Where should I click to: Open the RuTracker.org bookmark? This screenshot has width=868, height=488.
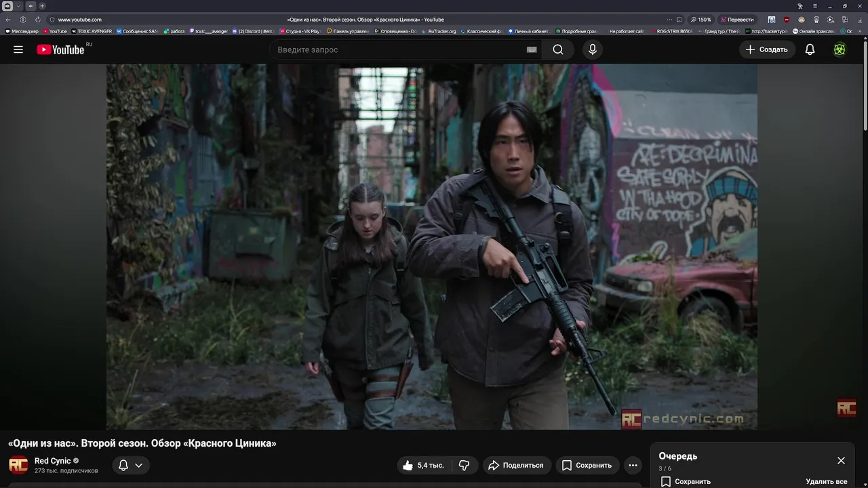pyautogui.click(x=439, y=31)
